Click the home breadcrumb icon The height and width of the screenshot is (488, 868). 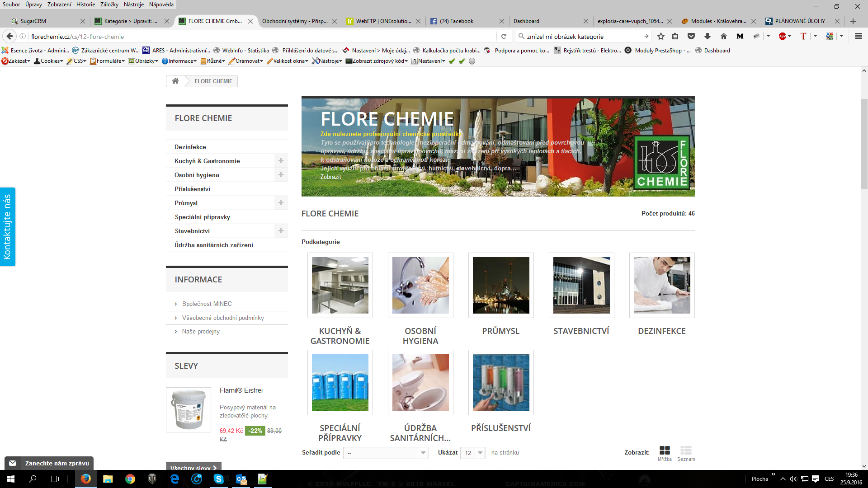pyautogui.click(x=175, y=81)
